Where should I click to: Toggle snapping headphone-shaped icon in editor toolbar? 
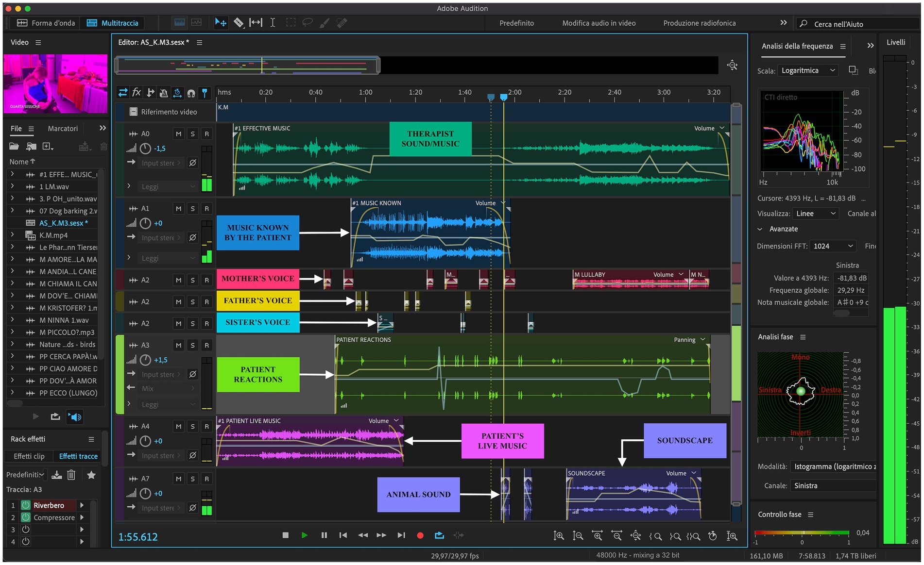pyautogui.click(x=191, y=92)
